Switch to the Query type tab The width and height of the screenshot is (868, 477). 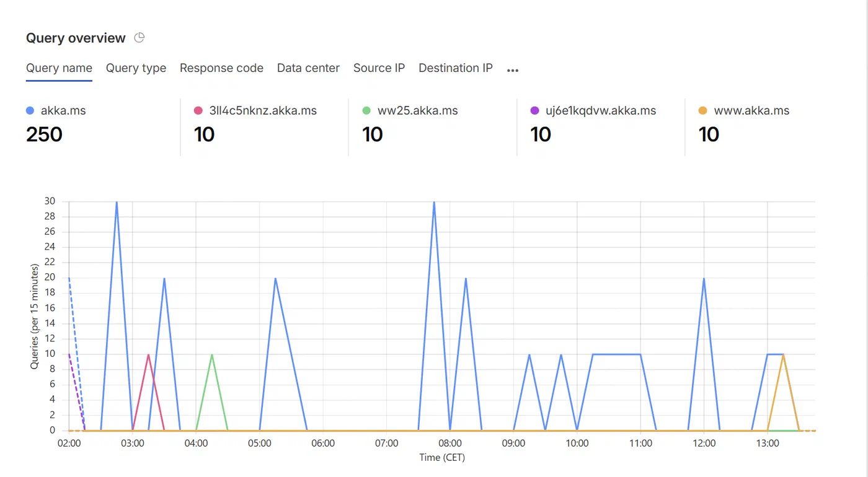pyautogui.click(x=136, y=68)
